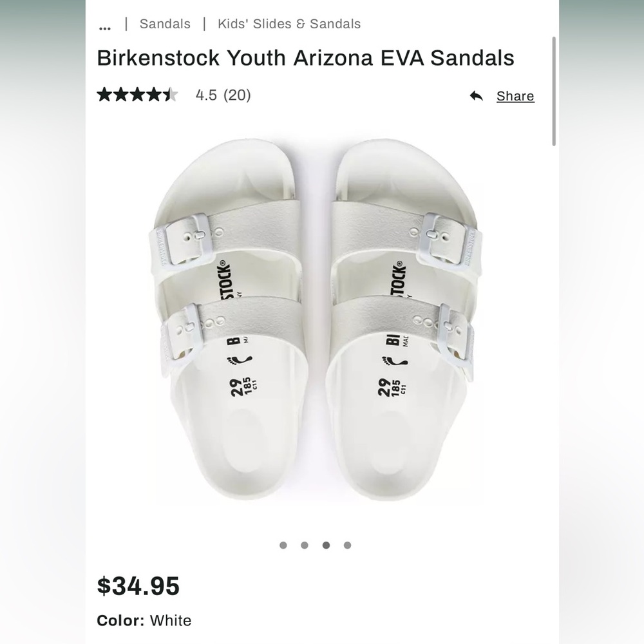Click the price $34.95

coord(138,587)
